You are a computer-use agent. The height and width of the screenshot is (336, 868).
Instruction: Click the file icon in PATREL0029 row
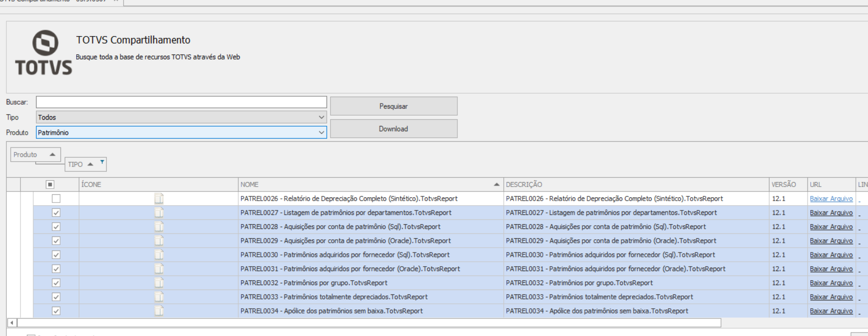pos(159,241)
